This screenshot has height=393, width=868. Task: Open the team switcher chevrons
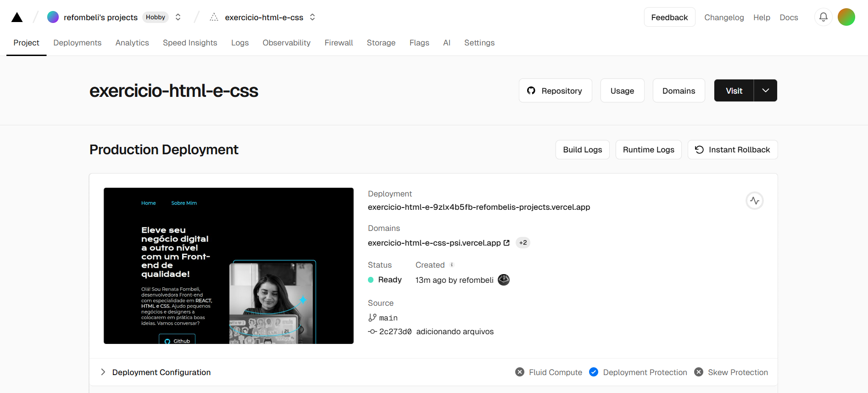click(x=178, y=17)
